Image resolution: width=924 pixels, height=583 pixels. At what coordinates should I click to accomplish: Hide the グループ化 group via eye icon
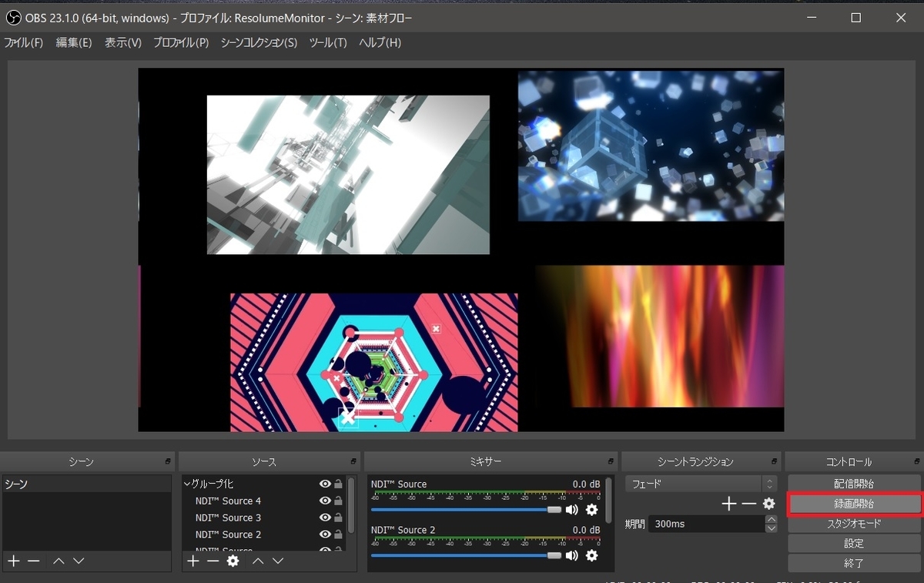[x=325, y=484]
